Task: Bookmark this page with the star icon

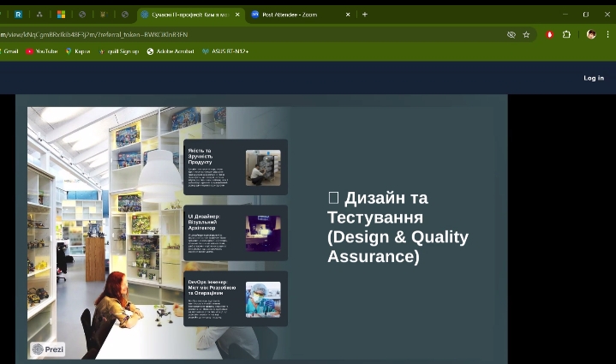Action: 526,35
